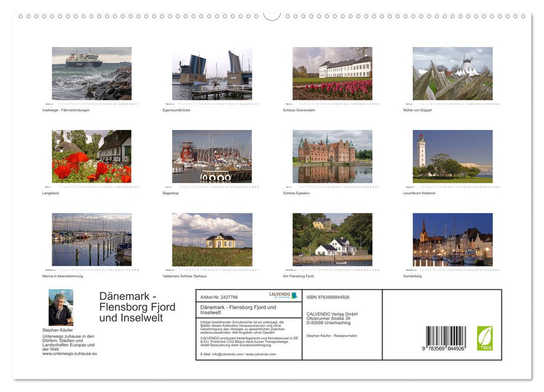544x392 pixels.
Task: Click the green eco leaf icon
Action: 485,338
